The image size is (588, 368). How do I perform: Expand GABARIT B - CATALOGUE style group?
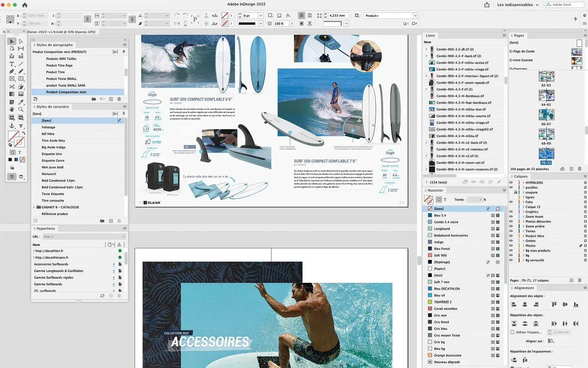(34, 207)
